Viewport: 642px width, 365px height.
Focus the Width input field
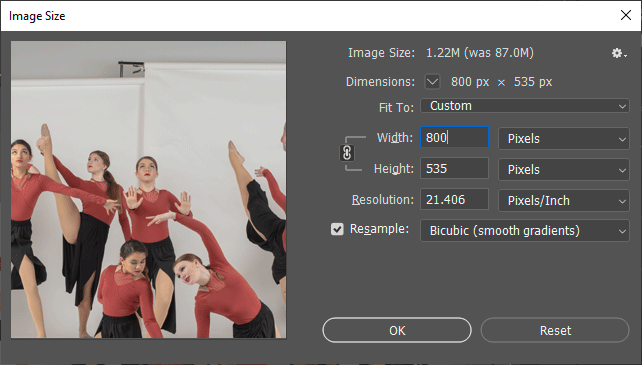coord(454,137)
